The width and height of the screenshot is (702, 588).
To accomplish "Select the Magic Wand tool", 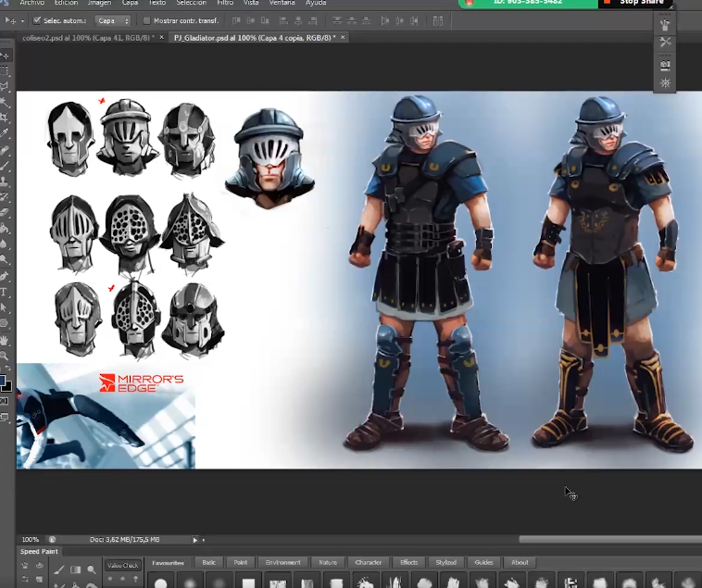I will tap(5, 102).
